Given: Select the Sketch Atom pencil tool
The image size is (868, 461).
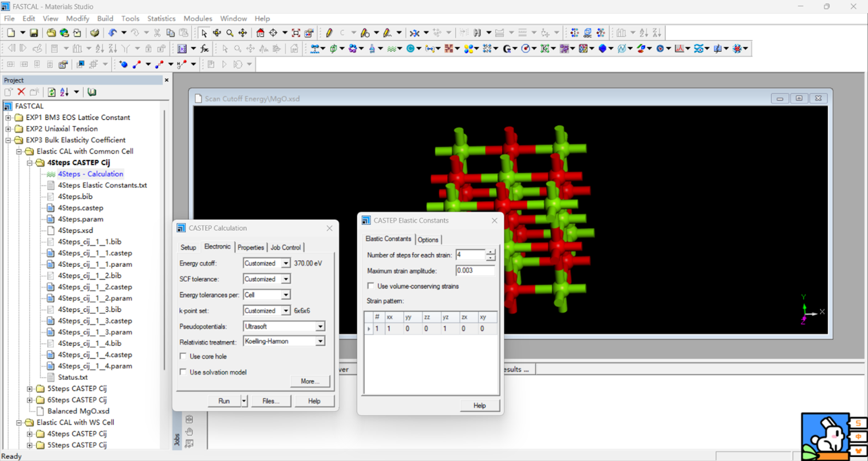Looking at the screenshot, I should point(329,33).
